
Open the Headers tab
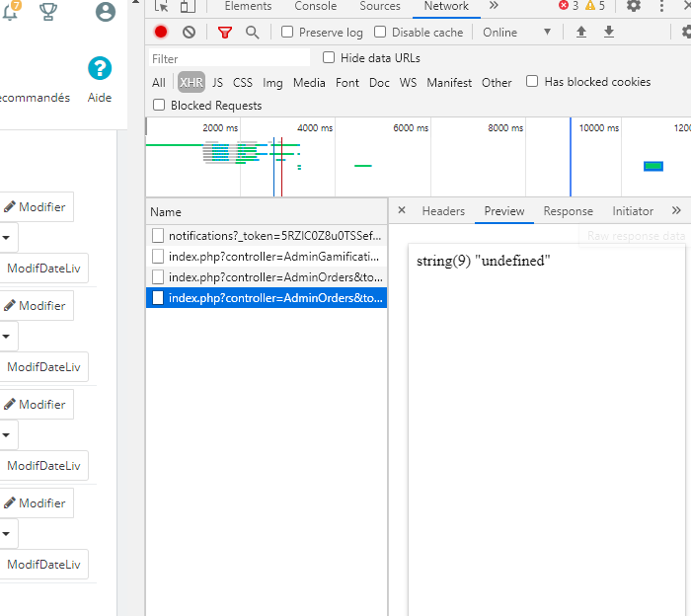click(x=443, y=211)
